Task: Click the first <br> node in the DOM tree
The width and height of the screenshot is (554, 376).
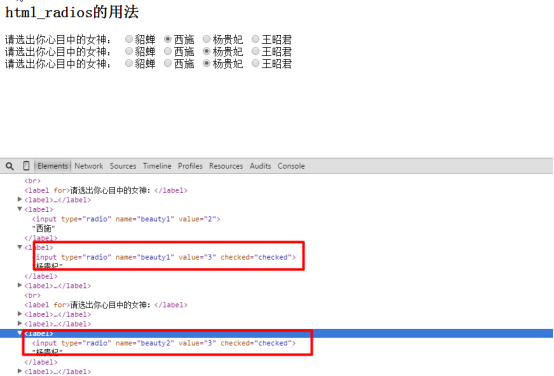Action: [x=32, y=181]
